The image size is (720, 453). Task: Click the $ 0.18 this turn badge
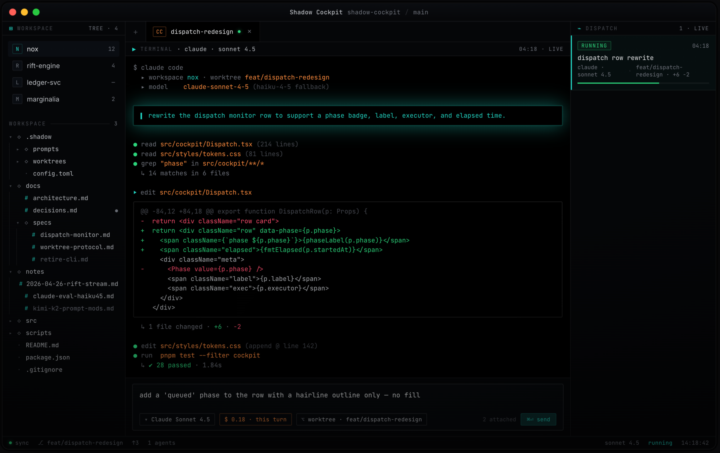(x=255, y=419)
